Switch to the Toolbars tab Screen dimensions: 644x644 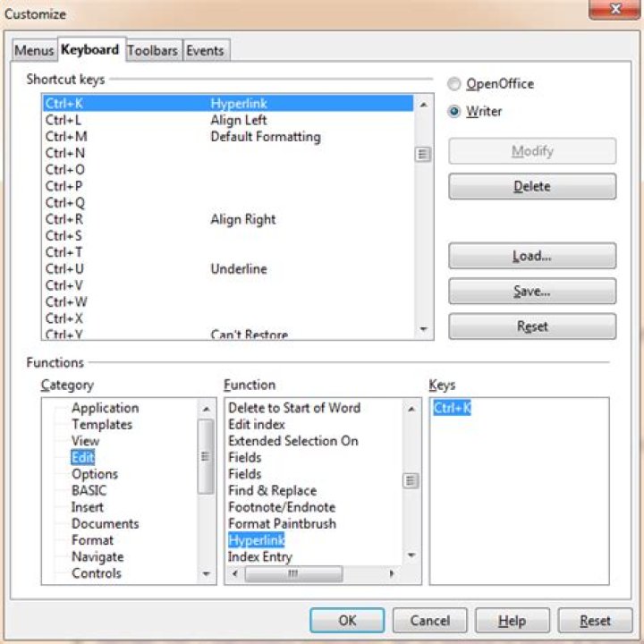(153, 50)
